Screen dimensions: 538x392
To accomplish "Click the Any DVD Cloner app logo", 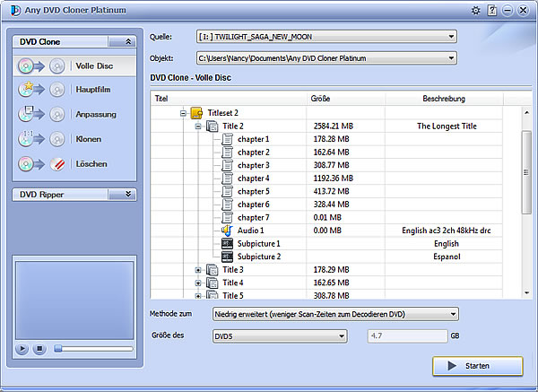I will click(15, 10).
